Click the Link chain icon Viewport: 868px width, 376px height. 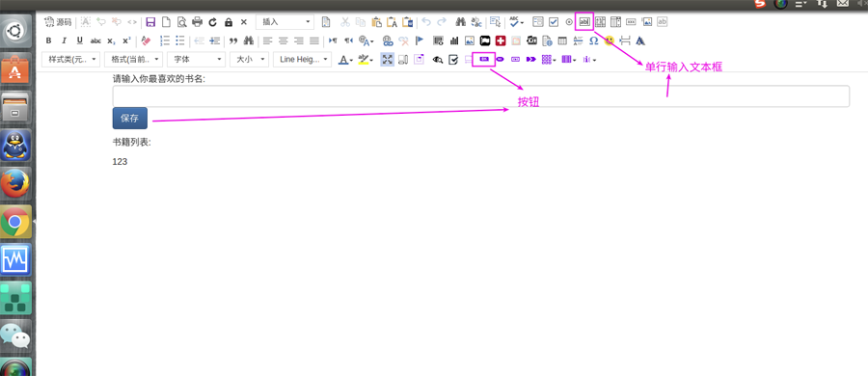[388, 40]
